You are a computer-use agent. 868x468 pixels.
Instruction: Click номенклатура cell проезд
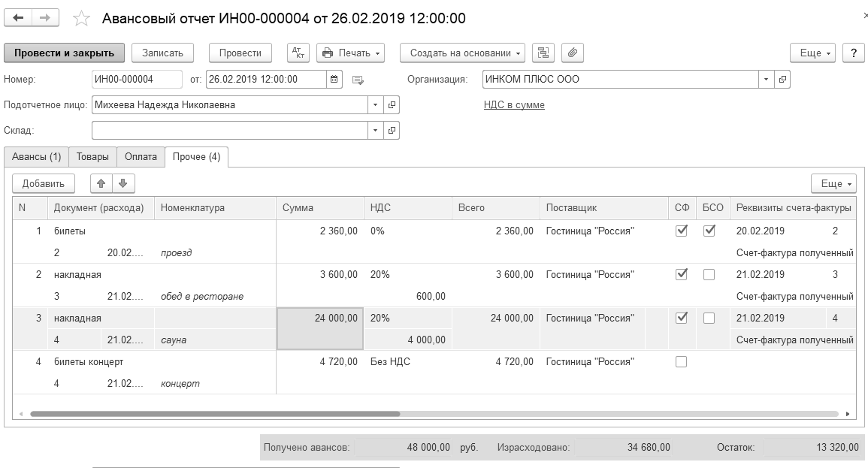176,253
